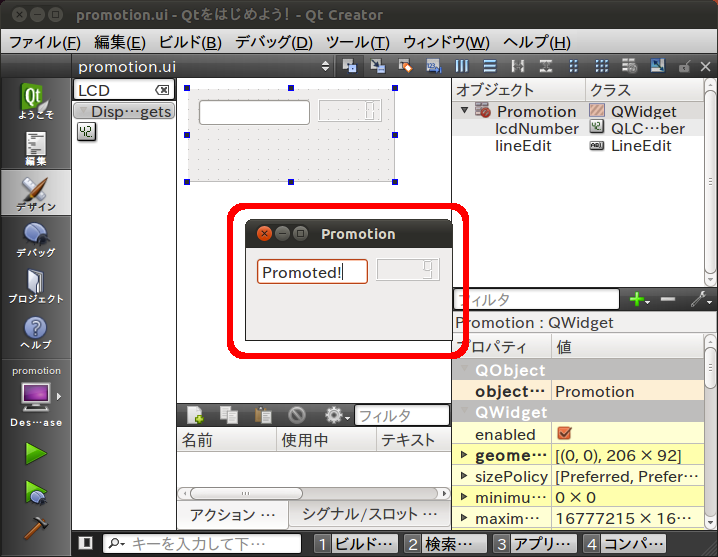This screenshot has width=718, height=557.
Task: Switch to the シグナル/スロット tab
Action: [x=370, y=514]
